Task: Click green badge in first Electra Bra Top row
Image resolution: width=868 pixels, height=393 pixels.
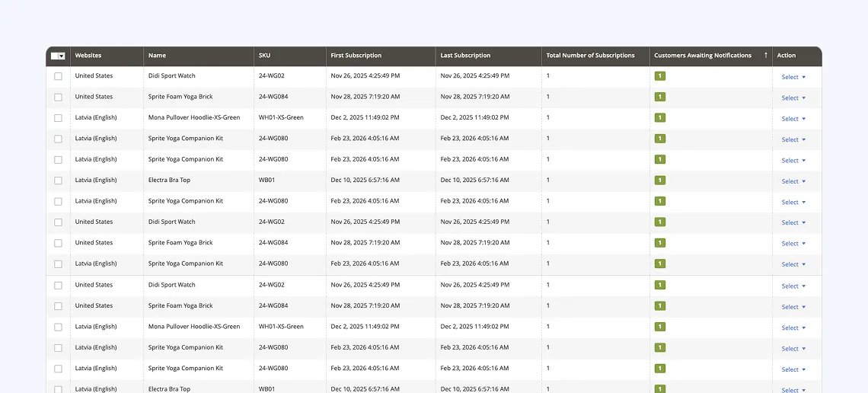Action: (660, 180)
